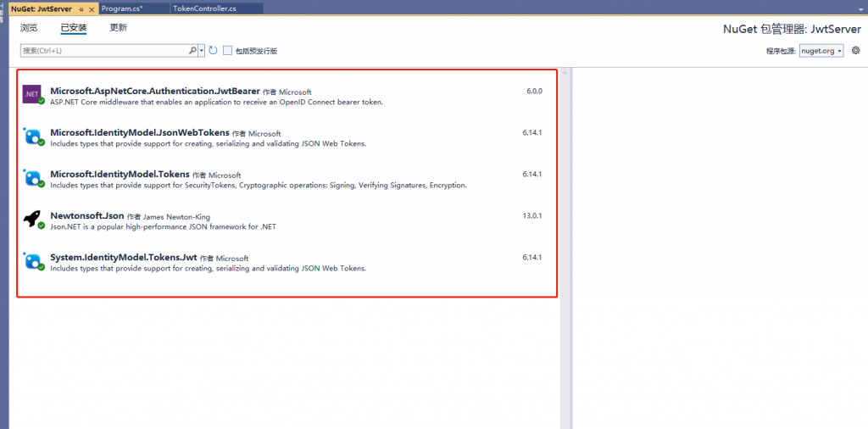
Task: Open the TokenController.cs document tab
Action: [x=216, y=9]
